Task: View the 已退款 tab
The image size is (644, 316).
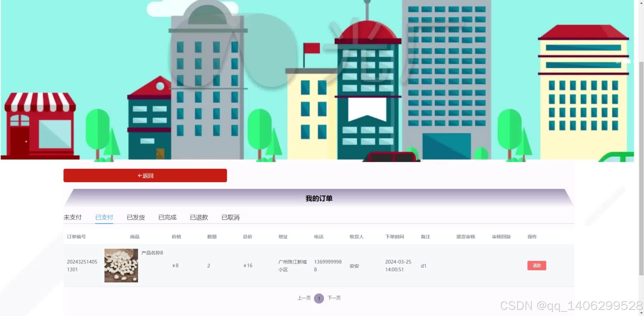Action: (x=199, y=217)
